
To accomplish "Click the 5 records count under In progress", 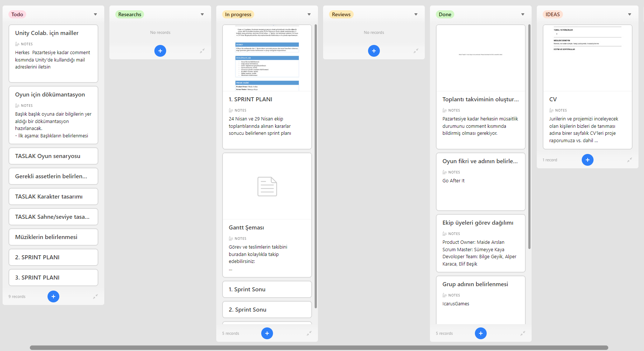I will click(231, 333).
